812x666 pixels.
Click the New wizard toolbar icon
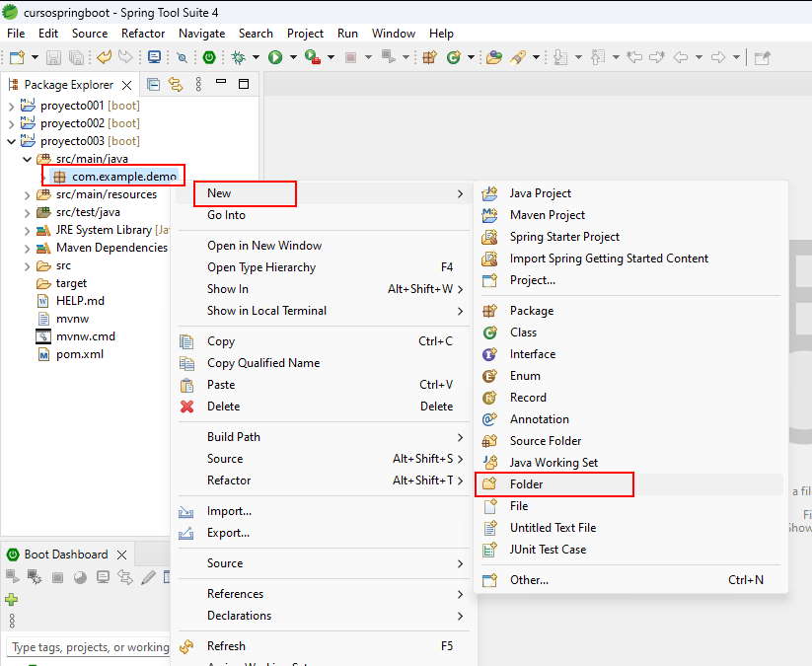point(17,57)
